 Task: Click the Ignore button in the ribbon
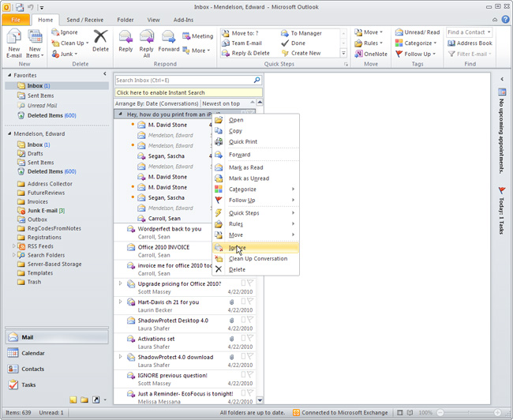tap(65, 32)
